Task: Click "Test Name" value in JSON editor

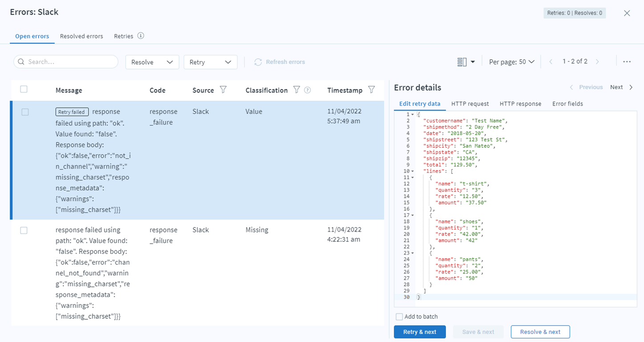Action: (488, 121)
